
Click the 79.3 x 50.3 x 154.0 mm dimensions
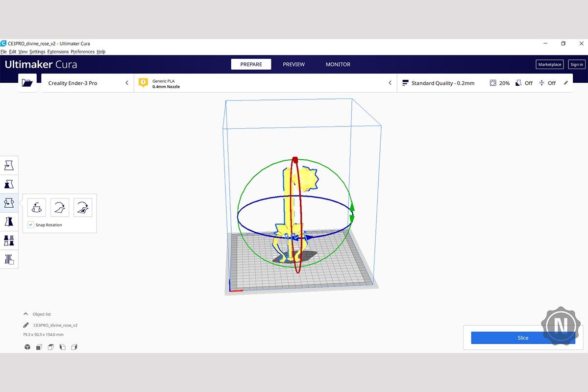click(x=43, y=335)
